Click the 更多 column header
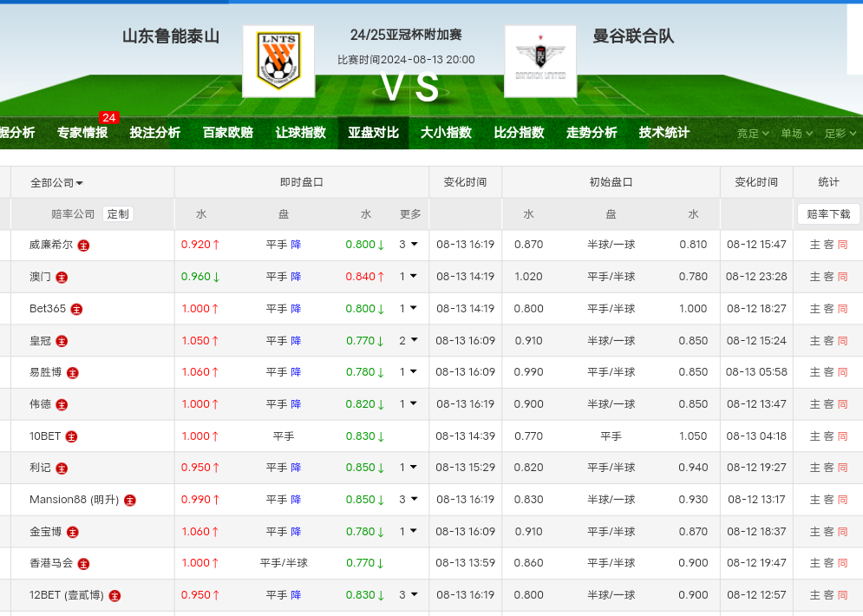Viewport: 863px width, 616px height. (410, 214)
